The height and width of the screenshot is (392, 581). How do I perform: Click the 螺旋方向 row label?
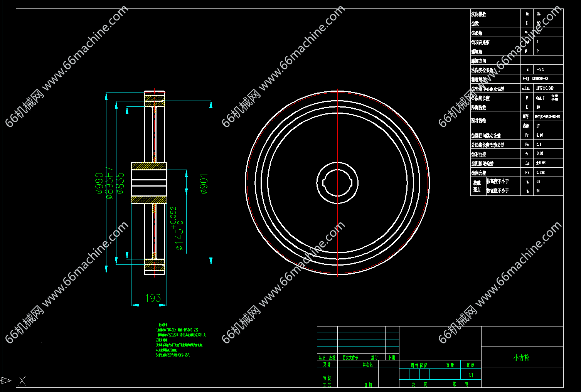coord(478,61)
